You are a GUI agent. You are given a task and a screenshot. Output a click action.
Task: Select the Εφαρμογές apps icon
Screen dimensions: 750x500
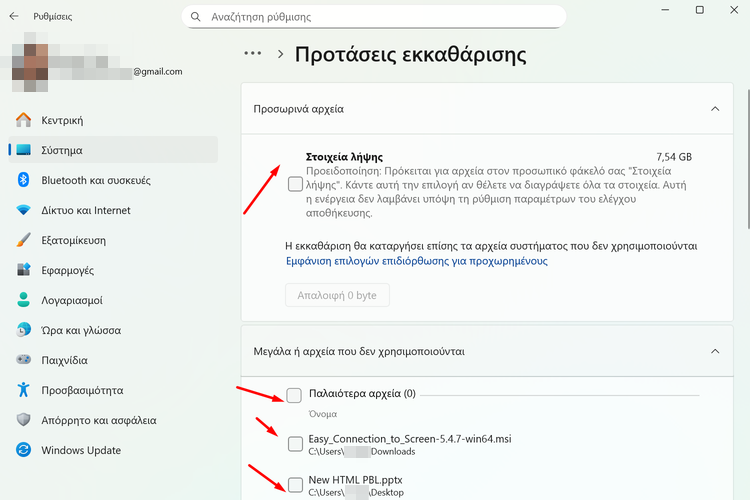coord(23,270)
